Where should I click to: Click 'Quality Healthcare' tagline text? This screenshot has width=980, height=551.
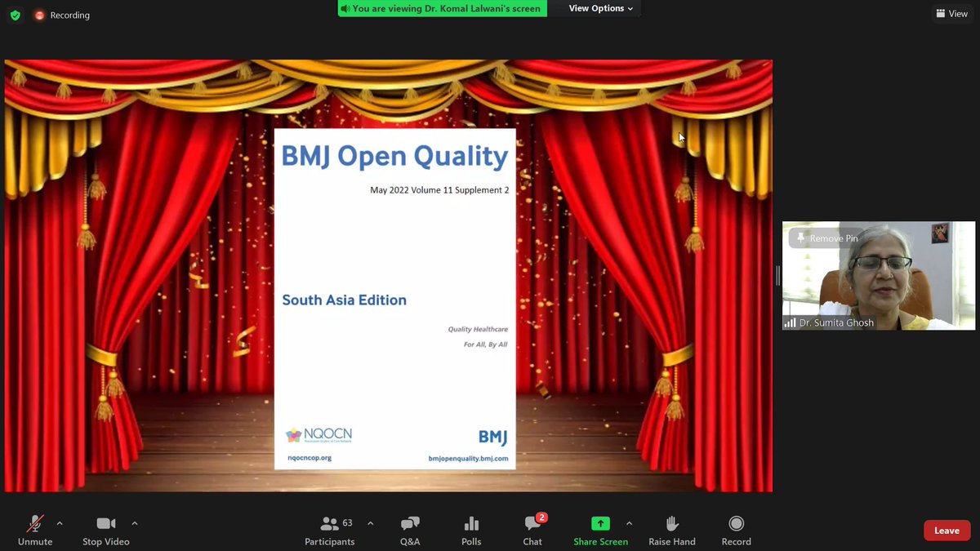click(478, 329)
